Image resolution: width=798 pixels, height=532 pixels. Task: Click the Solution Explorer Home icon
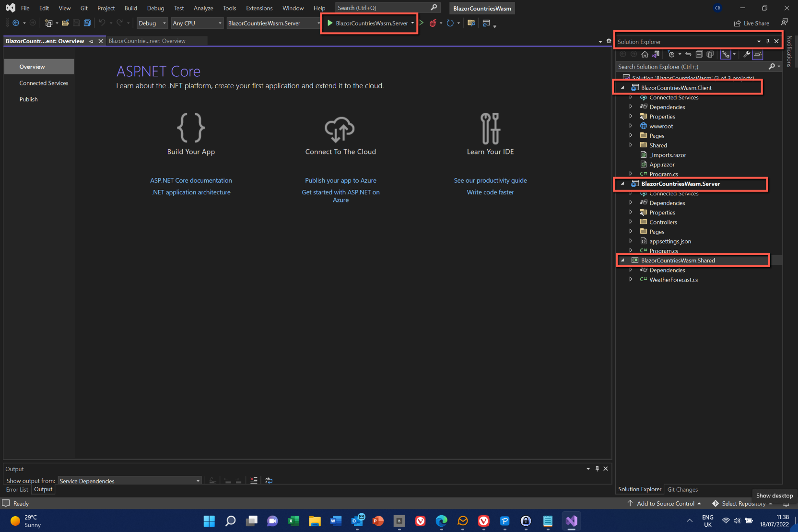(x=645, y=54)
